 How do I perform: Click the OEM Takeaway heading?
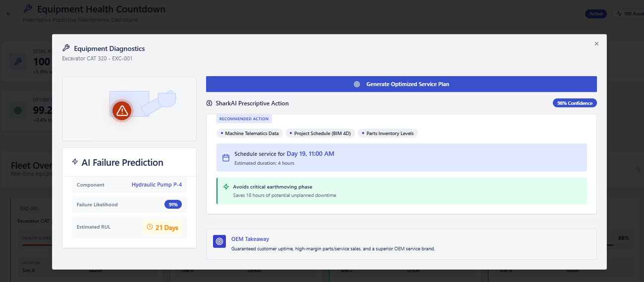pos(250,239)
